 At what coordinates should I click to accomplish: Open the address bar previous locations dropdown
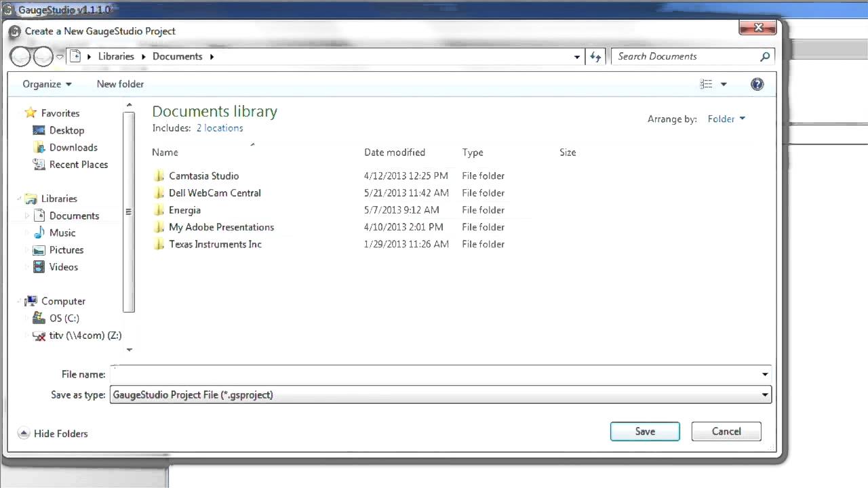click(577, 57)
